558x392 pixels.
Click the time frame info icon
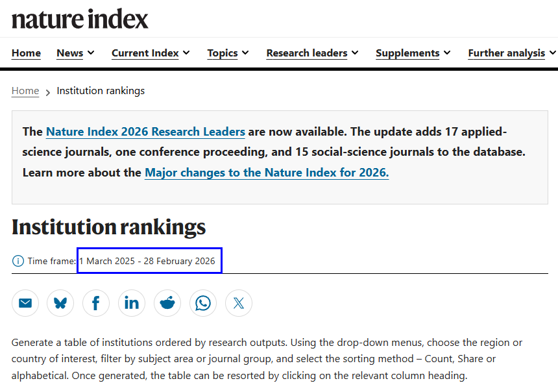tap(18, 261)
